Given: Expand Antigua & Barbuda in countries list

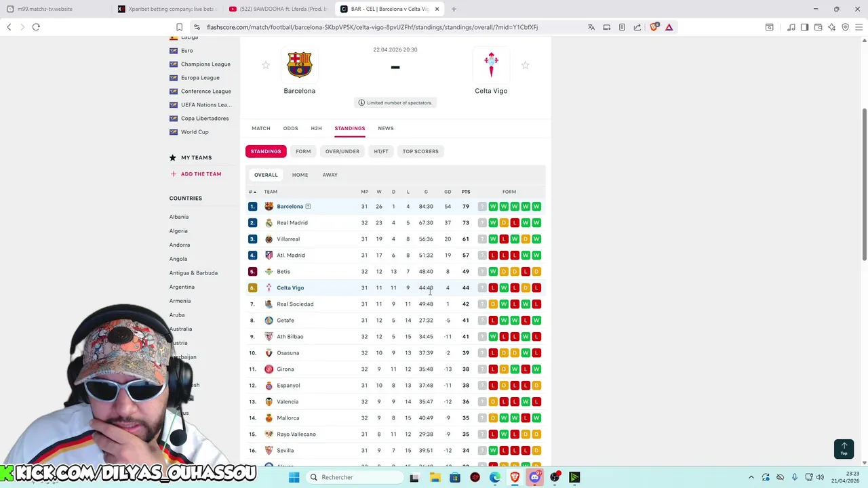Looking at the screenshot, I should click(x=193, y=273).
